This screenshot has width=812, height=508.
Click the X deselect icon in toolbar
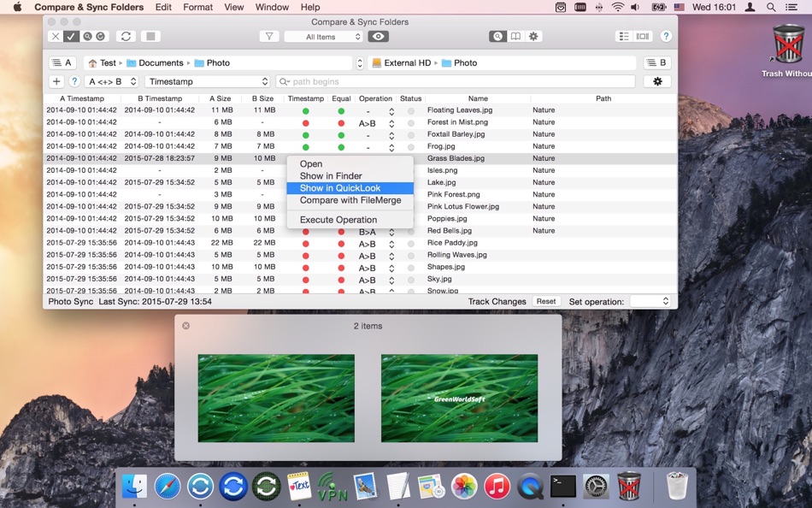(56, 36)
